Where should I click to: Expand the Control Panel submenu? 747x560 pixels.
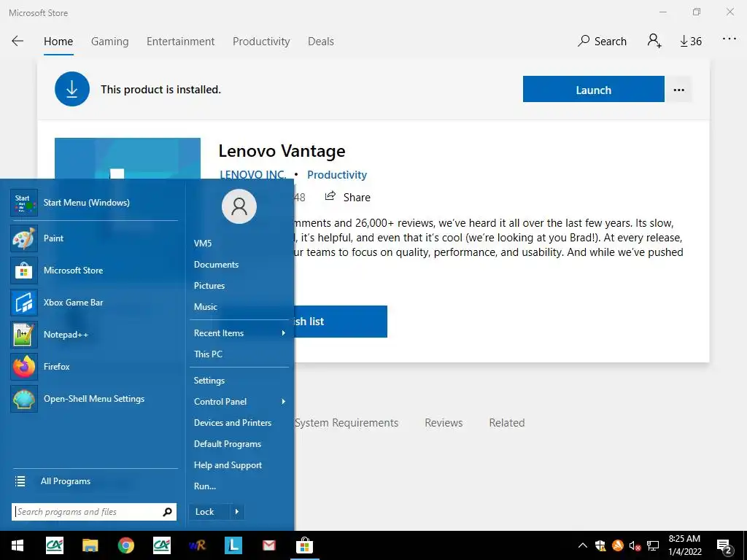239,402
